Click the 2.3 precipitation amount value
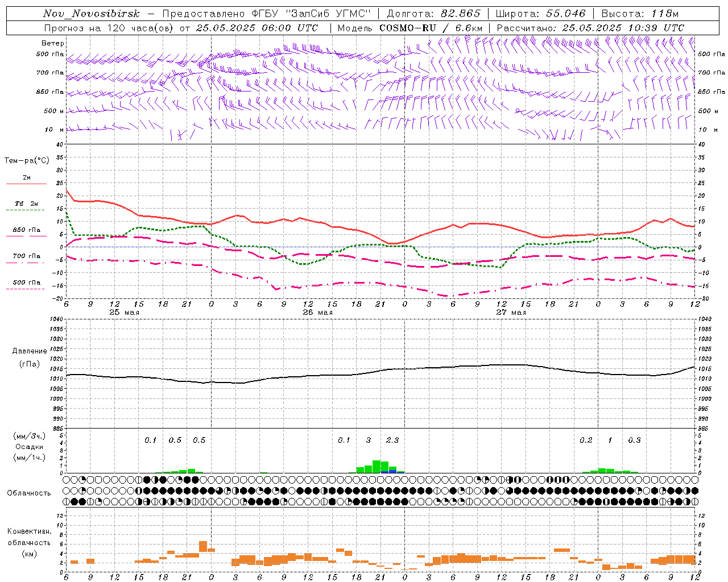This screenshot has width=728, height=582. 392,440
